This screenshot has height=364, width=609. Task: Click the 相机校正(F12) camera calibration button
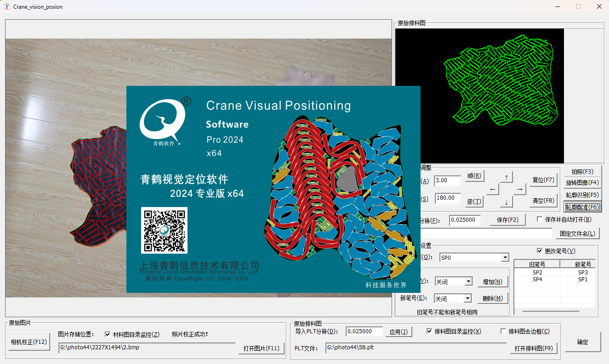click(29, 342)
